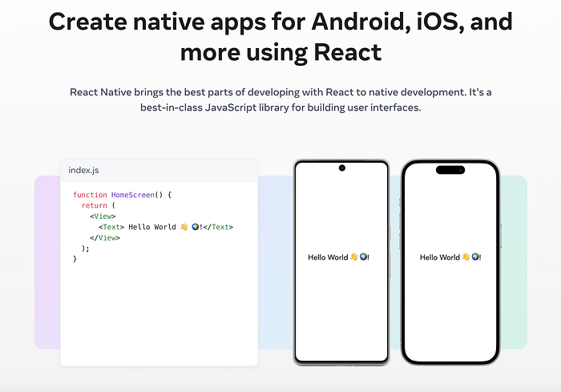
Task: Click the ");" code line
Action: [x=85, y=249]
